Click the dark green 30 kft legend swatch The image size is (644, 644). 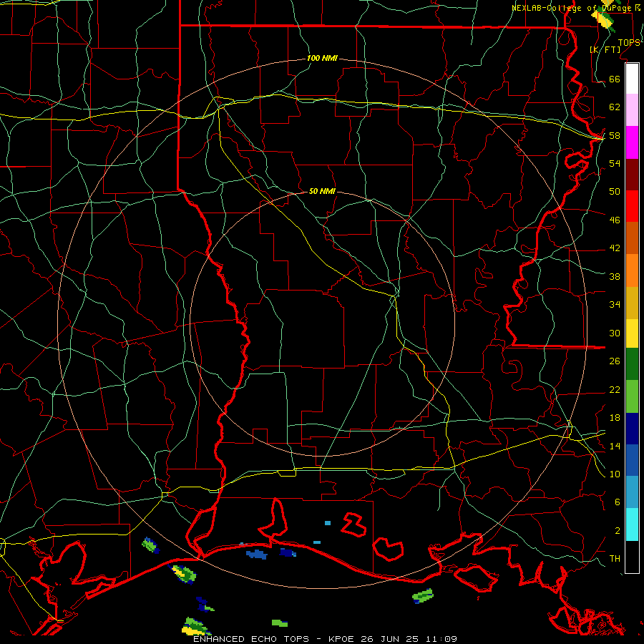[x=632, y=364]
